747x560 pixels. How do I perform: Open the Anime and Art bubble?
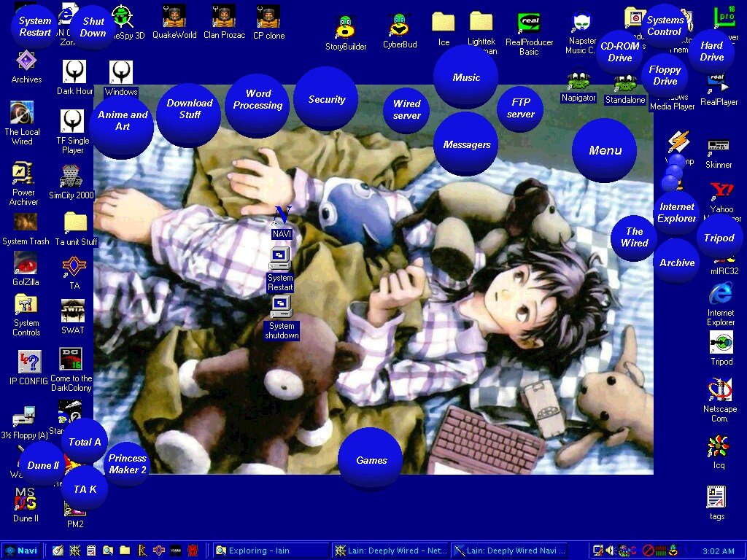[x=122, y=126]
